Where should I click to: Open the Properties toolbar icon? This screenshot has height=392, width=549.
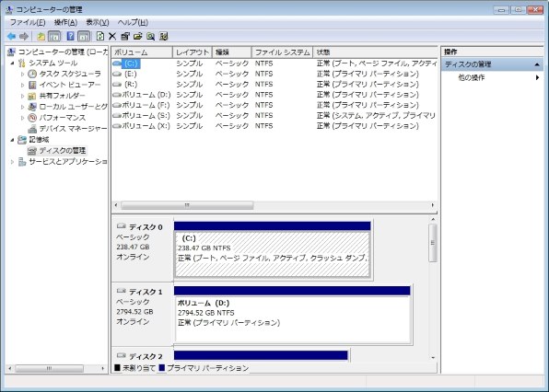[x=125, y=37]
